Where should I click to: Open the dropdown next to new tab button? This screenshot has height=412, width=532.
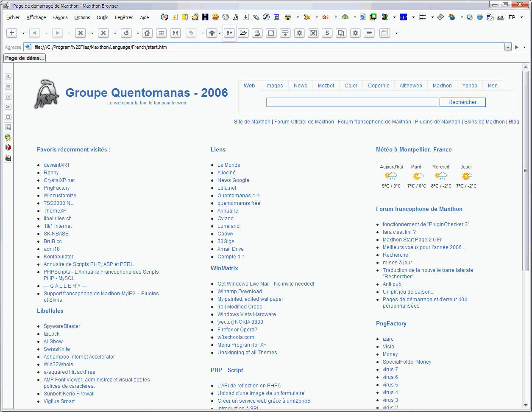click(23, 33)
